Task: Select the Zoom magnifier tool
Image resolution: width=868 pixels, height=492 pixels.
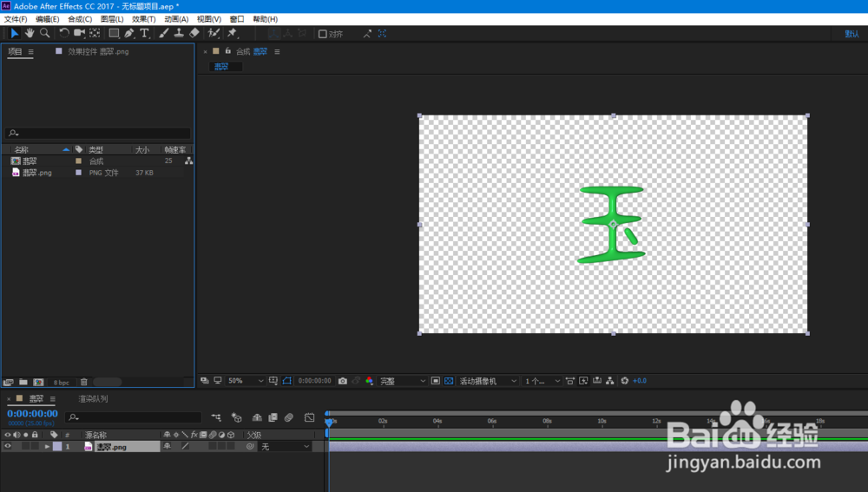Action: [45, 33]
